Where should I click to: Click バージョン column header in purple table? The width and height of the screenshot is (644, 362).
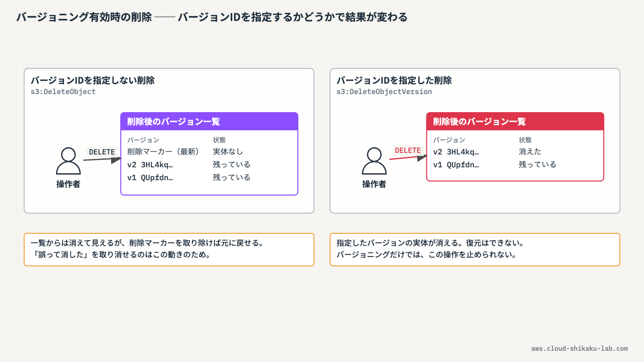143,140
